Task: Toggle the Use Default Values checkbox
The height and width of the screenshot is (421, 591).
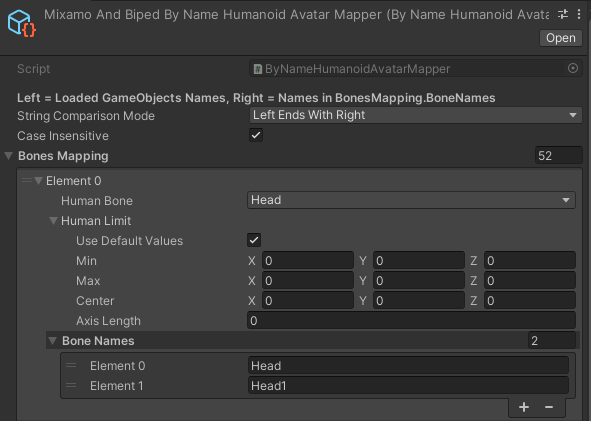Action: [x=254, y=240]
